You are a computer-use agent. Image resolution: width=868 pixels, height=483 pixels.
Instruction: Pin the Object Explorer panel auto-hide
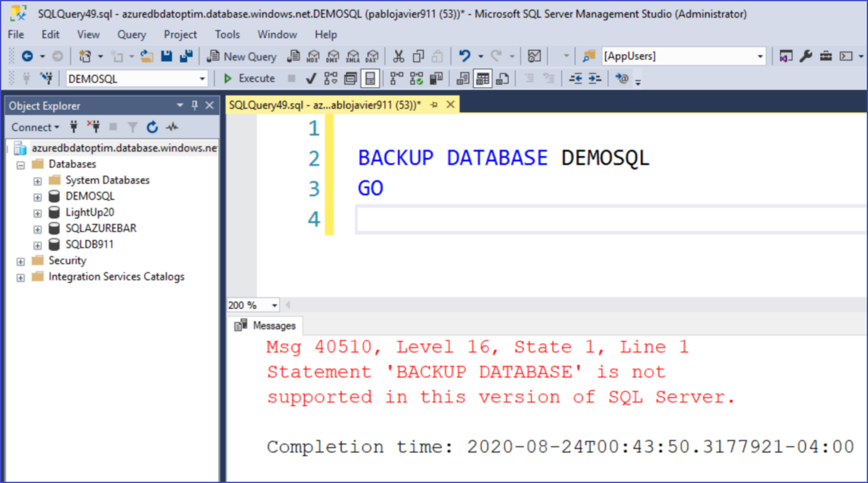pyautogui.click(x=194, y=105)
